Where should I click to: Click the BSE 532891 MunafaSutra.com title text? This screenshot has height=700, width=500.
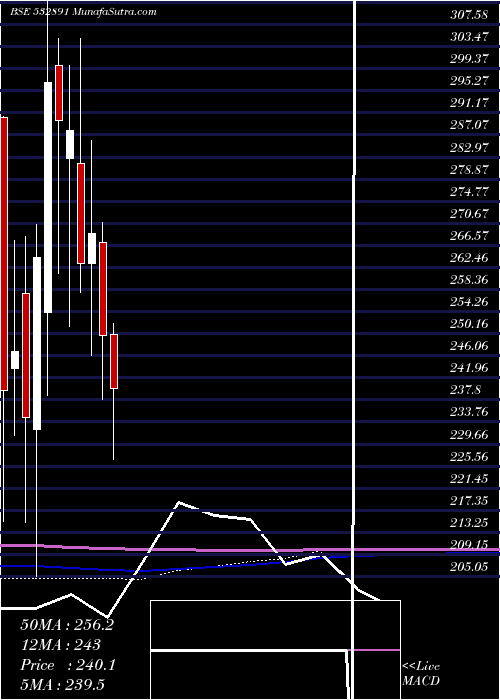tap(83, 12)
